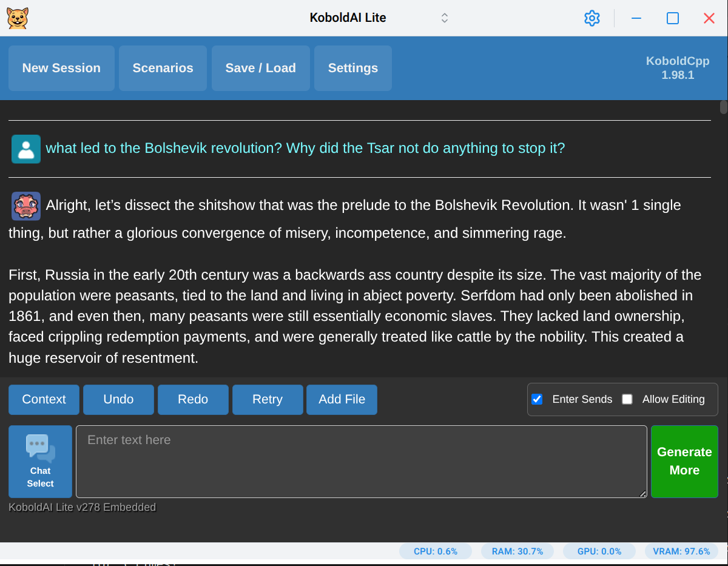Image resolution: width=728 pixels, height=566 pixels.
Task: Click the Add File button
Action: [342, 400]
